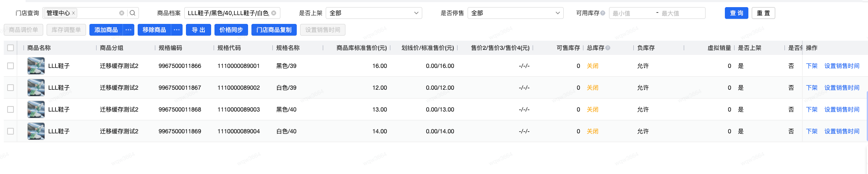
Task: Open the product thumbnail for 黑色/40
Action: coord(36,109)
